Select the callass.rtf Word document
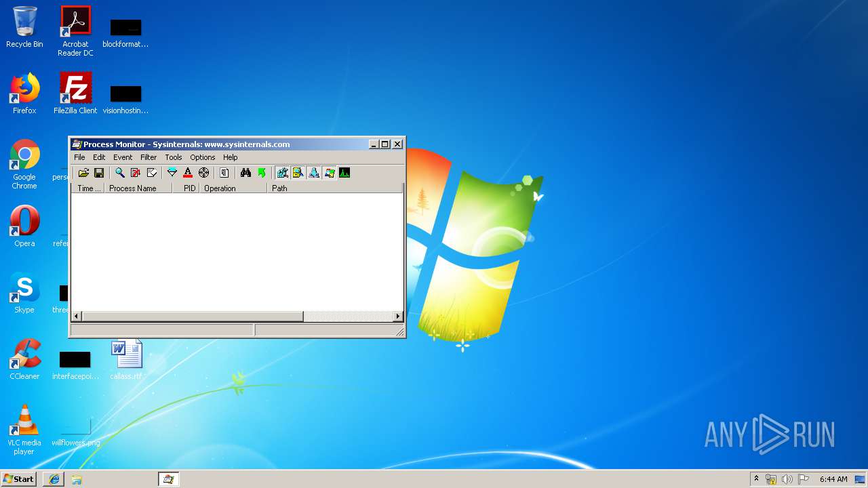The height and width of the screenshot is (488, 868). [x=126, y=359]
